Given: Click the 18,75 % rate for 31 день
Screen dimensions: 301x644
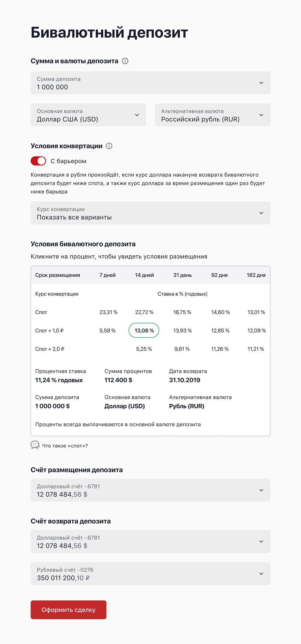Looking at the screenshot, I should coord(182,312).
